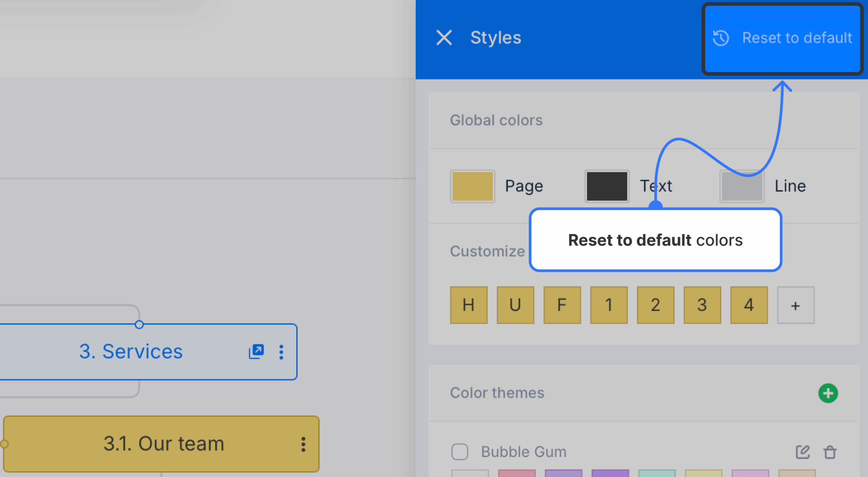The width and height of the screenshot is (868, 477).
Task: Close the Styles panel with the X icon
Action: pyautogui.click(x=444, y=38)
